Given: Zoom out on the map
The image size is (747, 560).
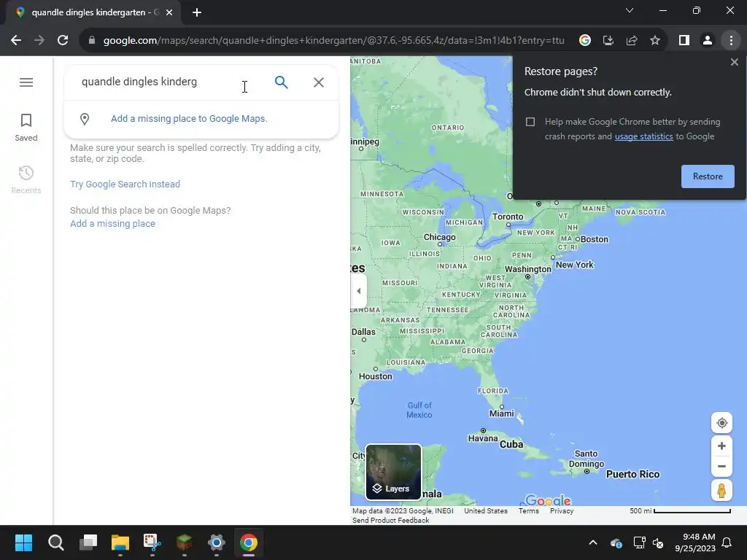Looking at the screenshot, I should pyautogui.click(x=721, y=466).
